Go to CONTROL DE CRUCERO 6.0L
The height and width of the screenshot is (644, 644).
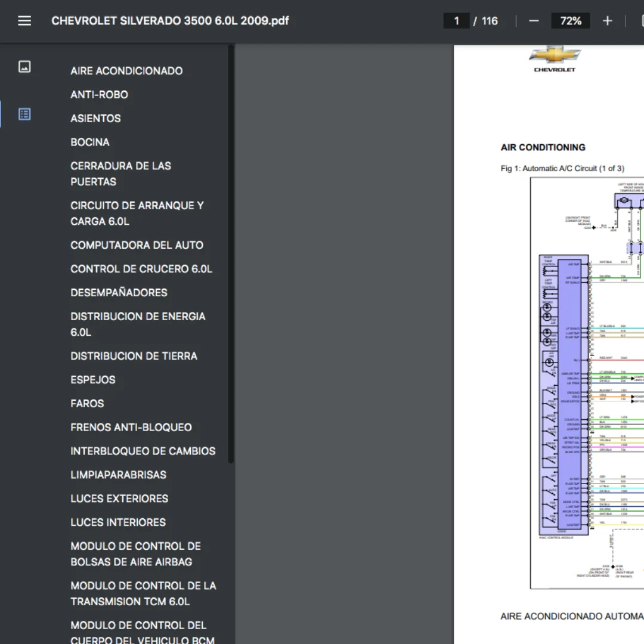141,269
